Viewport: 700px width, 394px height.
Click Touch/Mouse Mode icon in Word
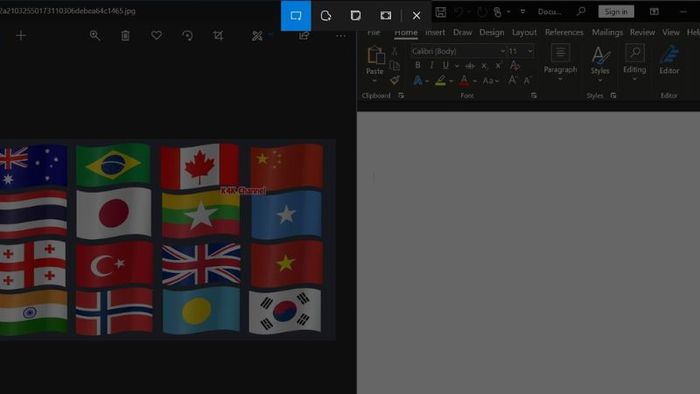497,12
